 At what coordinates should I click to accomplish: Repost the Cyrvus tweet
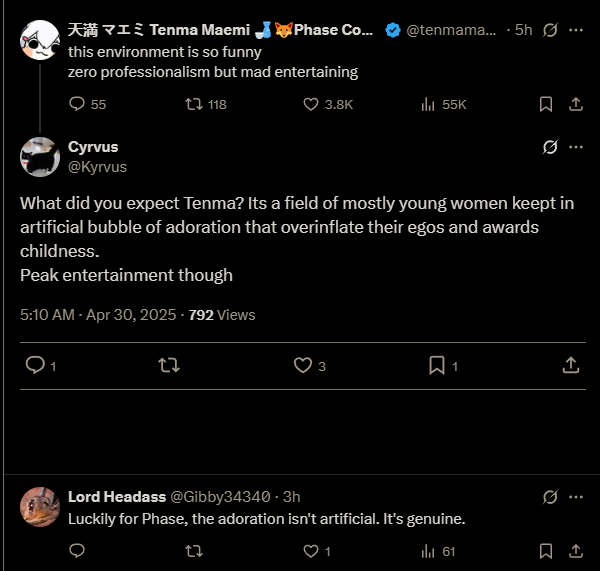[x=169, y=365]
